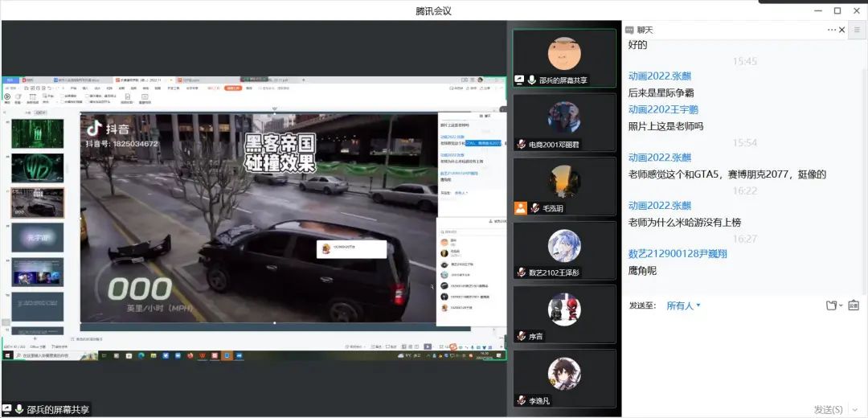
Task: Open the announcement icon in chat toolbar
Action: pyautogui.click(x=853, y=305)
